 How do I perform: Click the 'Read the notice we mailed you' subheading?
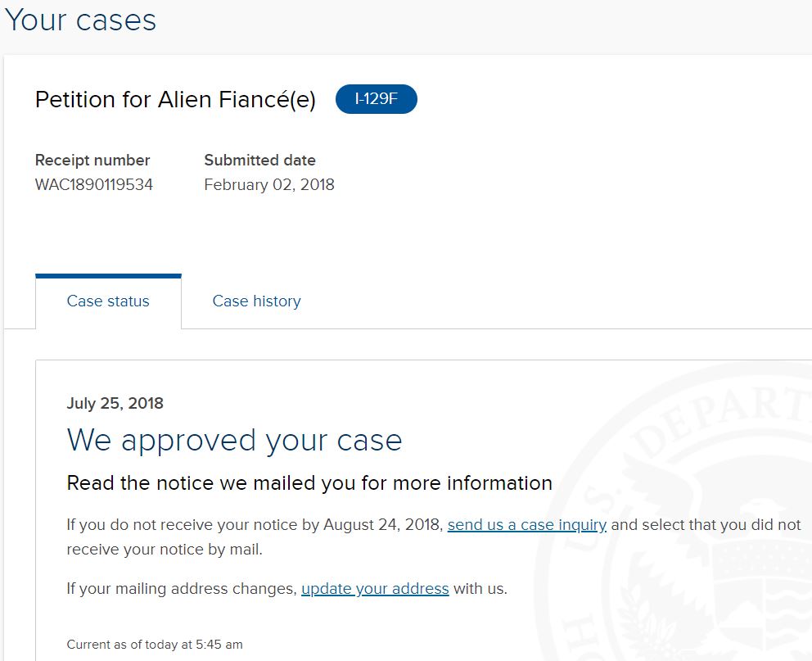tap(309, 482)
